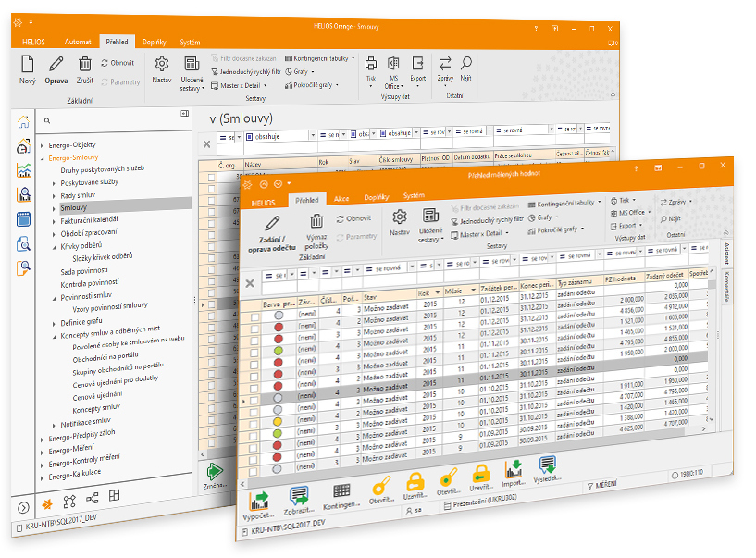Click the Výmaz položky trash icon
Screen dimensions: 756x558
[x=316, y=221]
